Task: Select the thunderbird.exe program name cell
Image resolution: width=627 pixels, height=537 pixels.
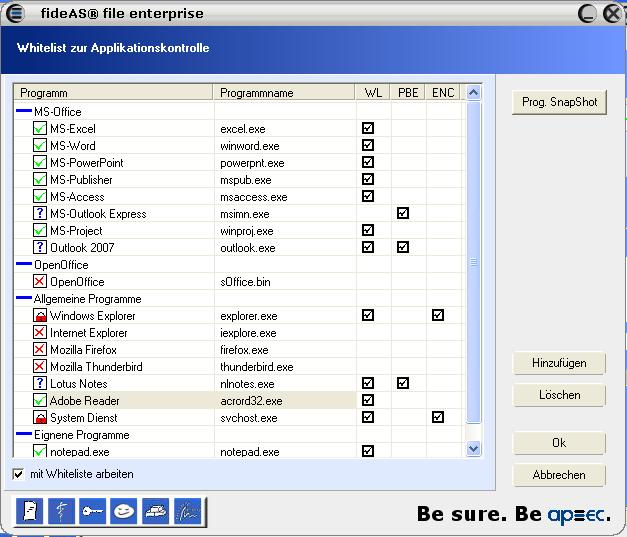Action: tap(257, 367)
